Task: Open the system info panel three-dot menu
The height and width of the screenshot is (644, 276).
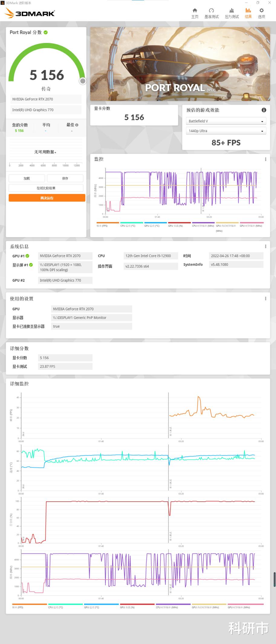Action: click(x=266, y=246)
